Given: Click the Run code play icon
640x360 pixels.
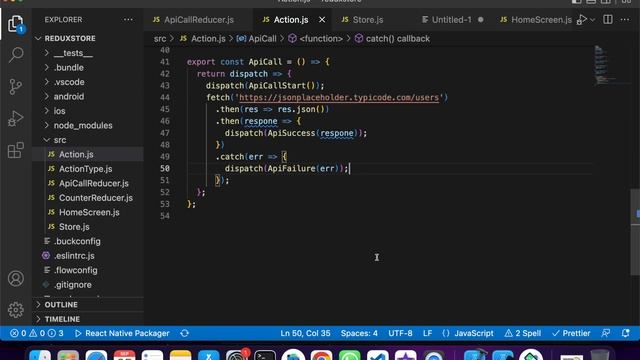Looking at the screenshot, I should (x=582, y=20).
